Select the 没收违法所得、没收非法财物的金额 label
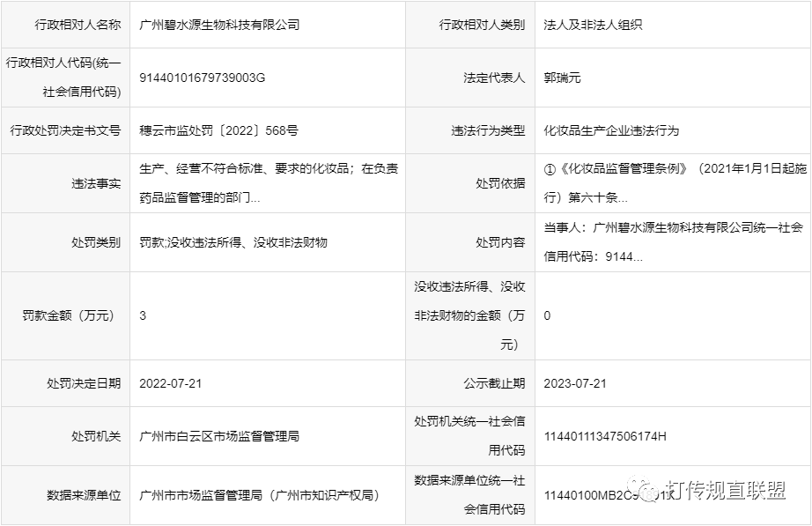The height and width of the screenshot is (526, 812). tap(469, 315)
